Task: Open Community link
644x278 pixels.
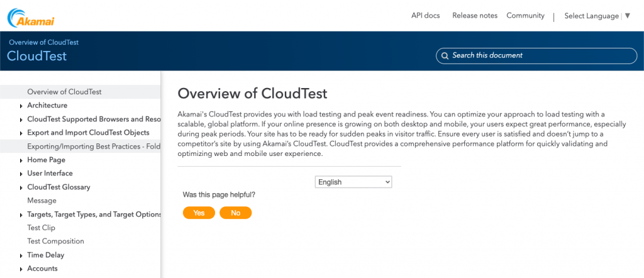Action: (525, 16)
